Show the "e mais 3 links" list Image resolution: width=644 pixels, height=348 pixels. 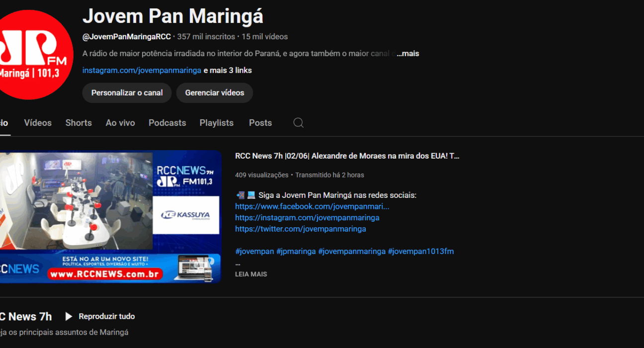click(x=228, y=71)
